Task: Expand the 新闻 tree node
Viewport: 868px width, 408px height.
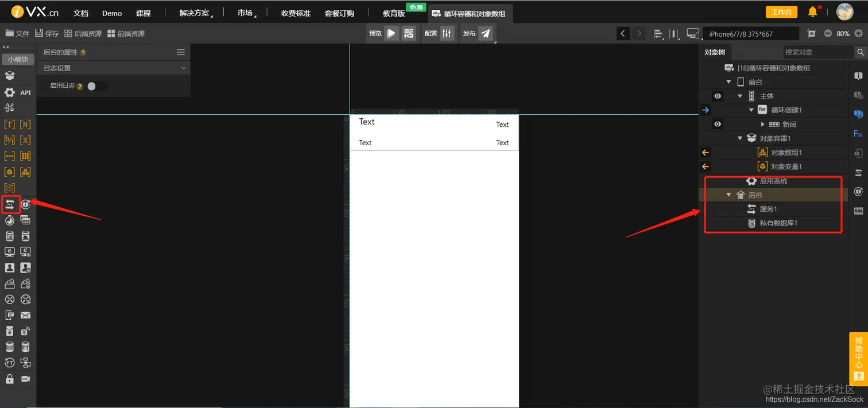Action: pyautogui.click(x=762, y=124)
